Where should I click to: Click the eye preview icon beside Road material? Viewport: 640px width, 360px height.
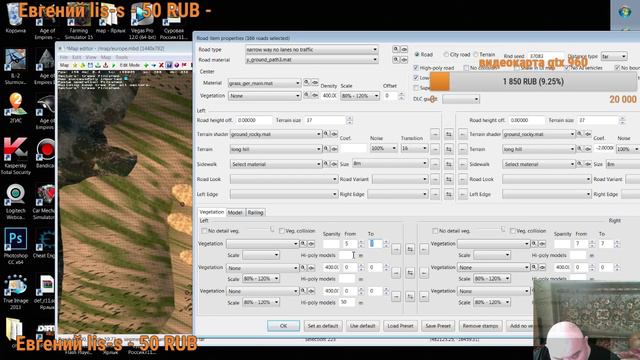click(x=404, y=60)
